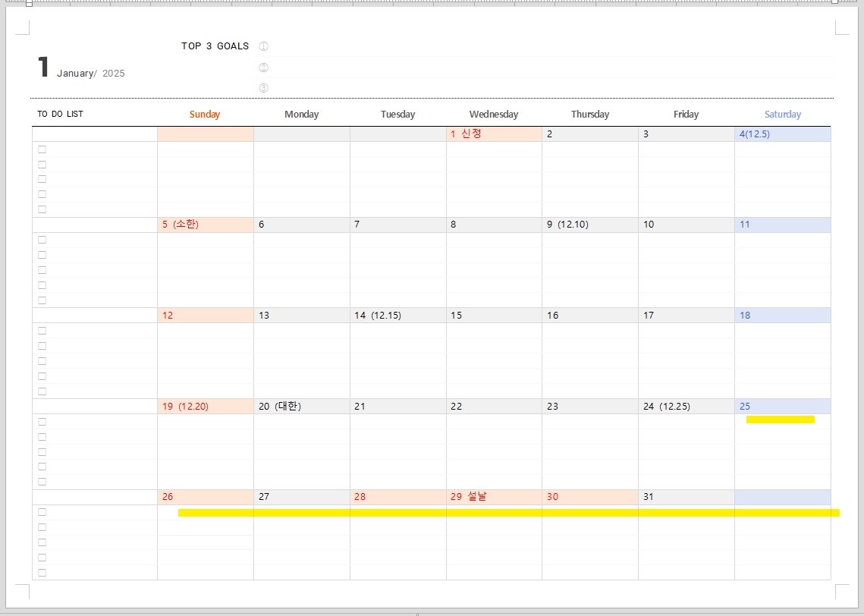Click the date 17 Friday cell

click(686, 315)
